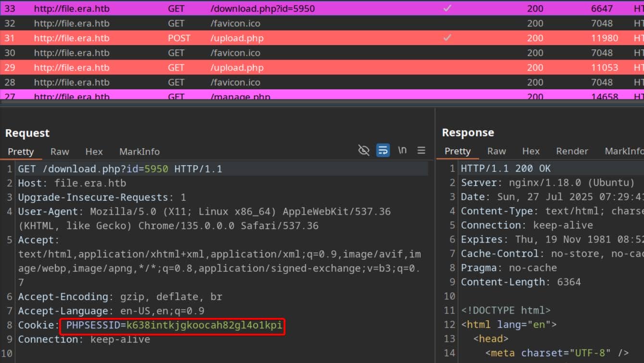Click /favicon.ico URL in row 28
This screenshot has width=644, height=363.
click(235, 83)
